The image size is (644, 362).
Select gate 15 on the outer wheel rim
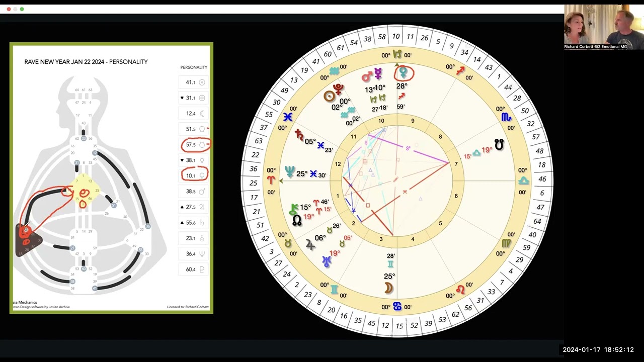(x=399, y=326)
